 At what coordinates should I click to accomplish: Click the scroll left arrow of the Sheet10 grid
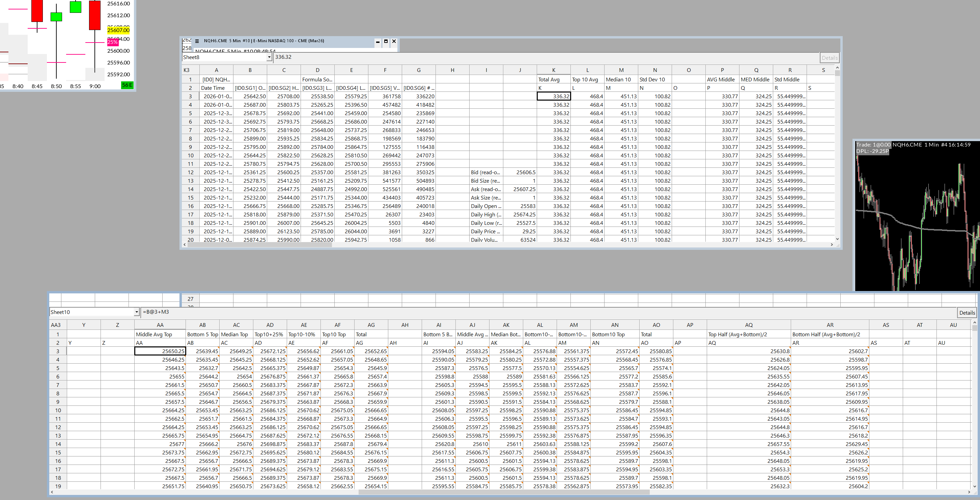(52, 492)
